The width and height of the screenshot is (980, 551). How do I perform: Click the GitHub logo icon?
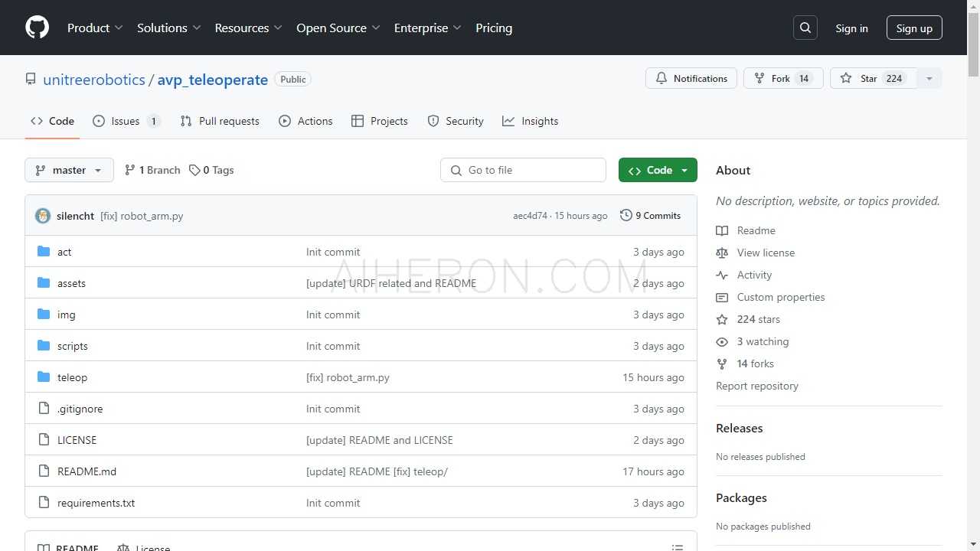click(x=37, y=28)
